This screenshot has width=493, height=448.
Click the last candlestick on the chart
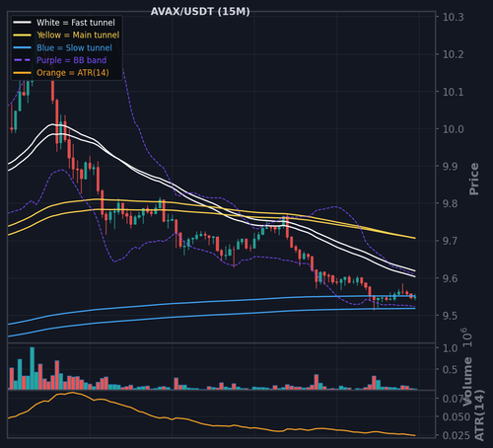pyautogui.click(x=415, y=297)
